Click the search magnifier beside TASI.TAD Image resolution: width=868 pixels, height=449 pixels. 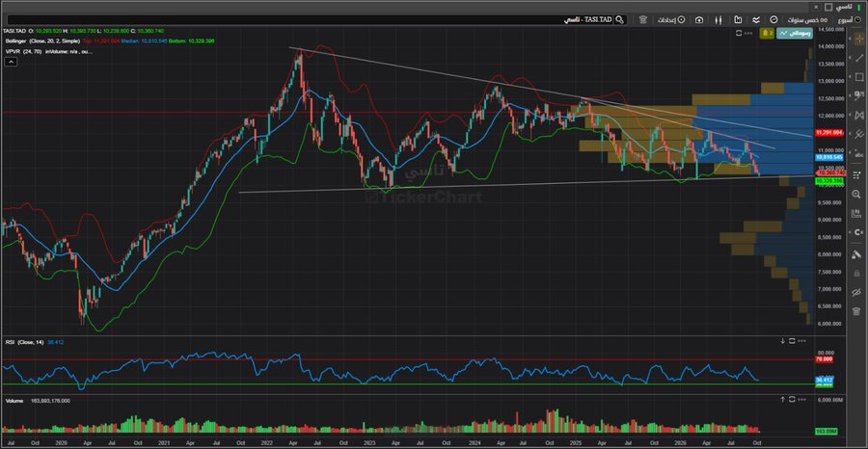[619, 20]
